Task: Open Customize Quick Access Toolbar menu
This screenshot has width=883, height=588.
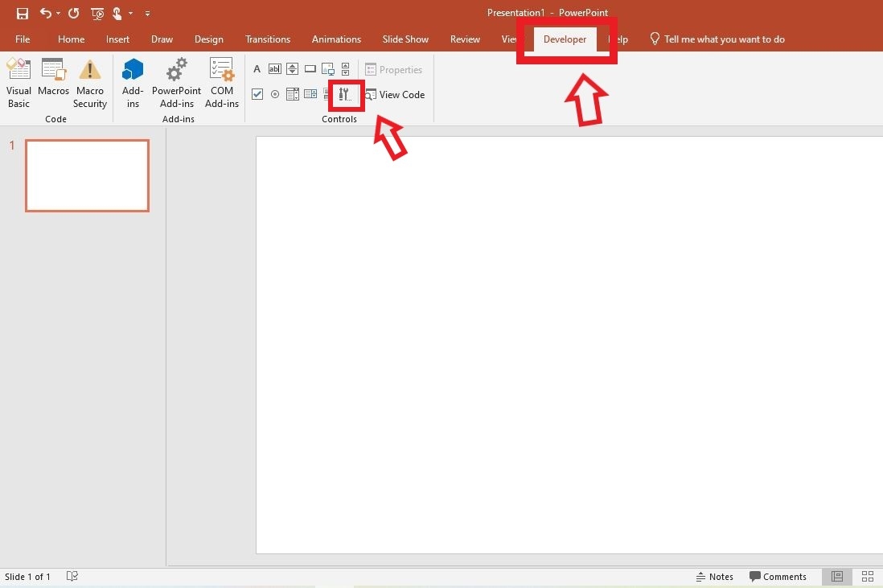Action: [147, 13]
